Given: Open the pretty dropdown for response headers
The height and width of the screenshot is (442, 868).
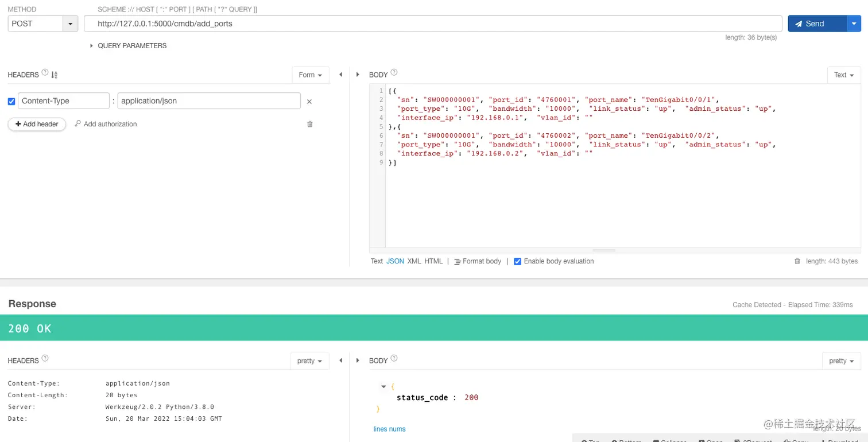Looking at the screenshot, I should click(310, 360).
